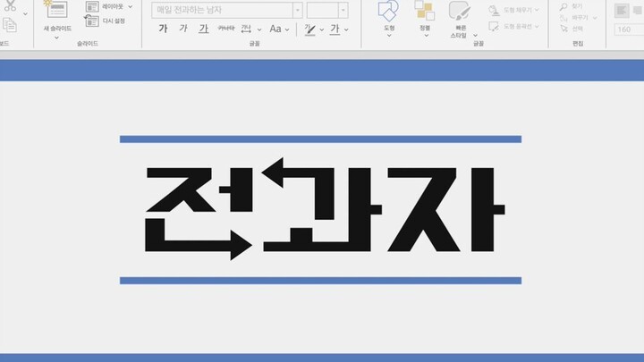Expand the 레이아웃 layout dropdown

pyautogui.click(x=131, y=6)
